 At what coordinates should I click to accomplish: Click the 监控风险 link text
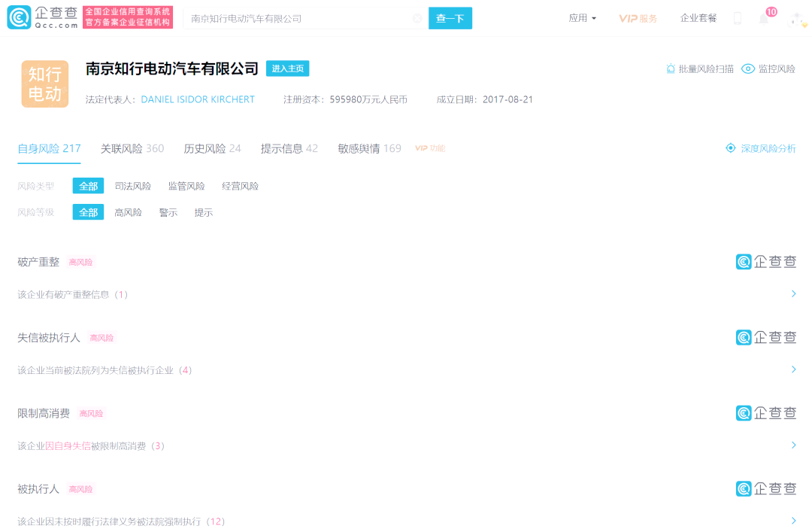point(776,69)
